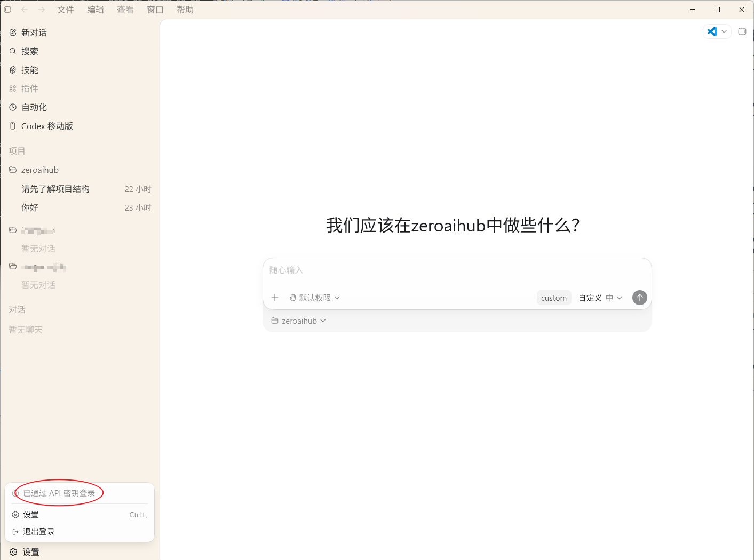
Task: Send the message with the up-arrow button
Action: click(x=639, y=298)
